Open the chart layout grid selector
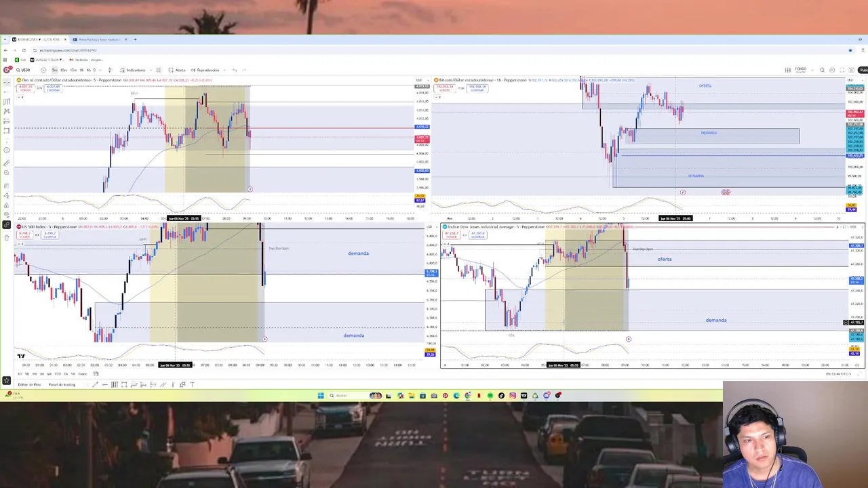This screenshot has width=868, height=488. tap(788, 70)
